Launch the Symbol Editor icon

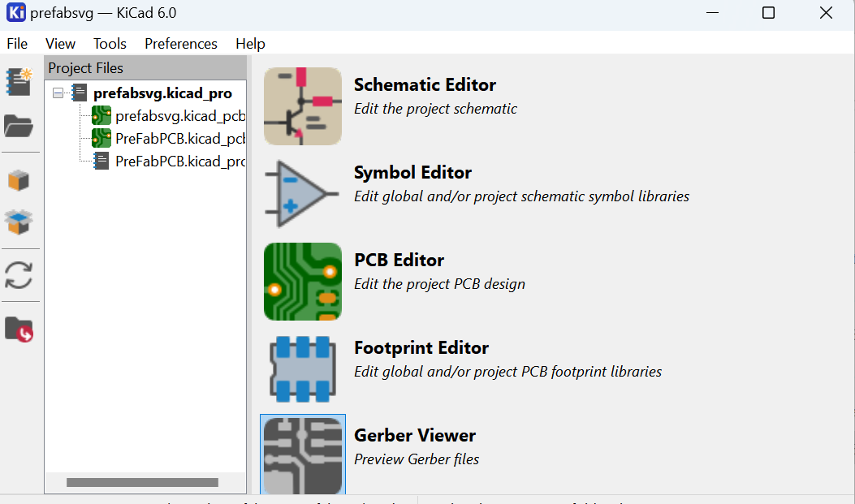[303, 194]
